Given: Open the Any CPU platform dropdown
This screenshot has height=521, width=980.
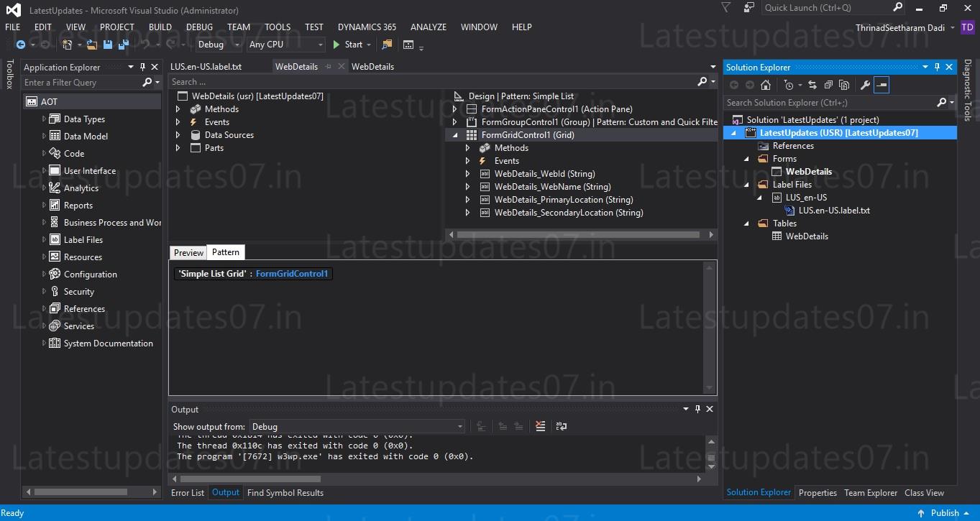Looking at the screenshot, I should 321,44.
